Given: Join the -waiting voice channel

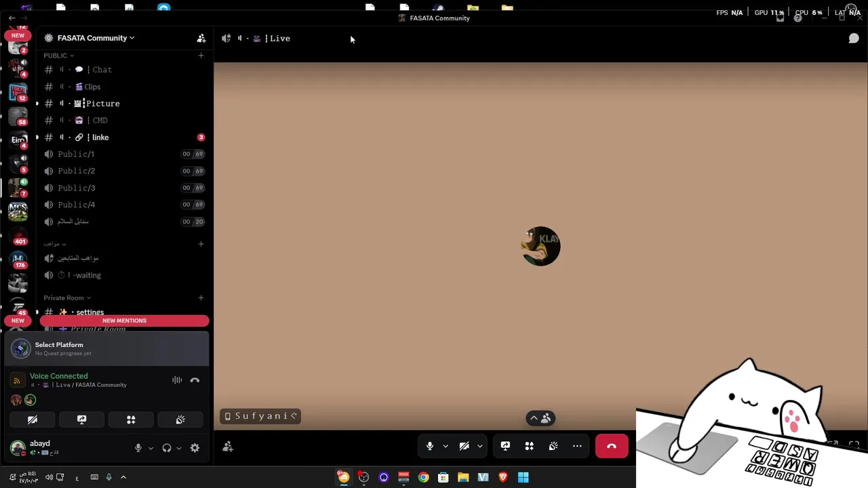Looking at the screenshot, I should pos(124,275).
